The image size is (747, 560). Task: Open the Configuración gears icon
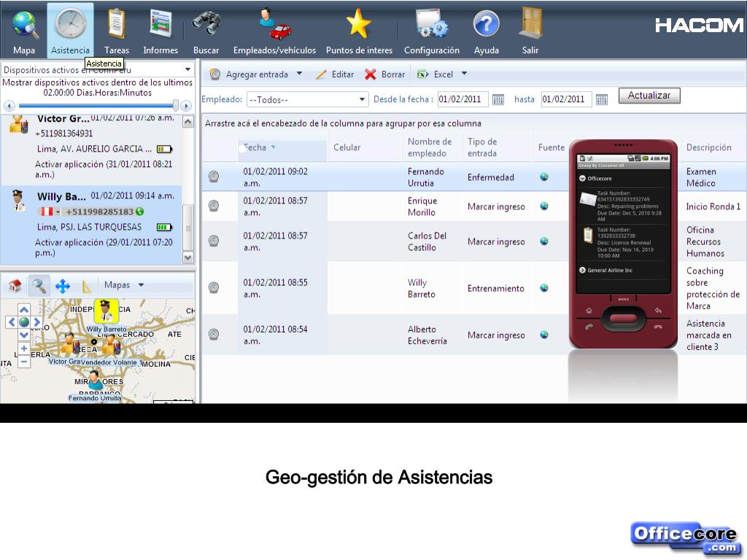[x=432, y=24]
